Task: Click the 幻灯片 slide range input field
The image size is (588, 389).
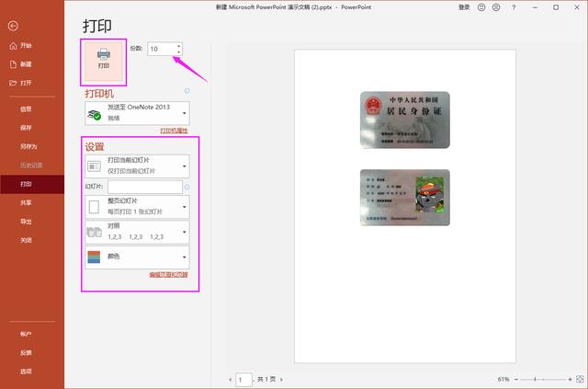Action: [x=143, y=188]
